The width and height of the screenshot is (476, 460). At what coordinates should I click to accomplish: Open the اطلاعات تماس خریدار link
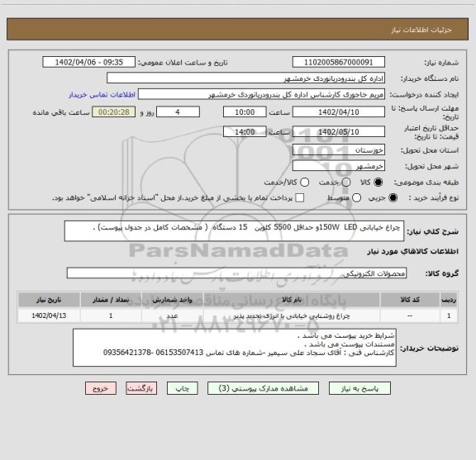tap(102, 95)
